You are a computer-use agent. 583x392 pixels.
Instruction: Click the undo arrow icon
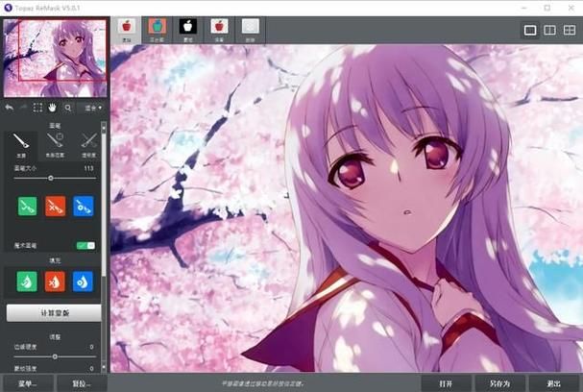point(9,109)
